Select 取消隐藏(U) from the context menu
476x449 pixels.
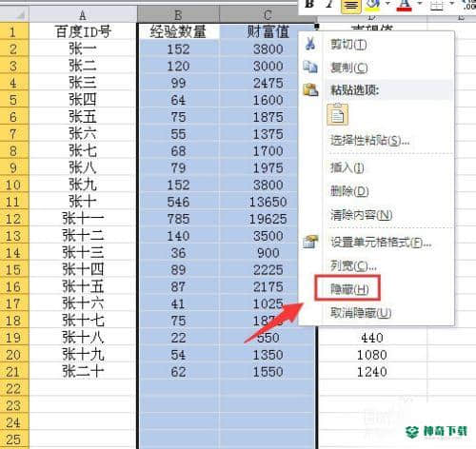click(361, 313)
